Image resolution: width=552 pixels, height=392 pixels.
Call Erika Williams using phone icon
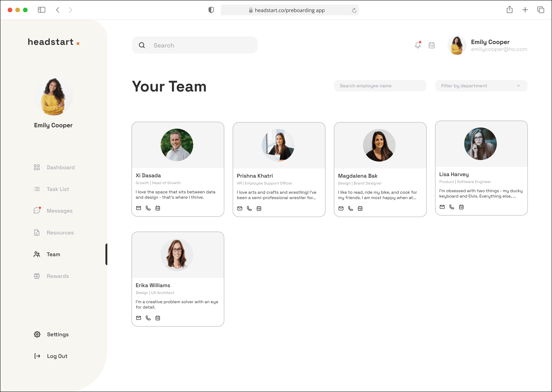click(148, 318)
